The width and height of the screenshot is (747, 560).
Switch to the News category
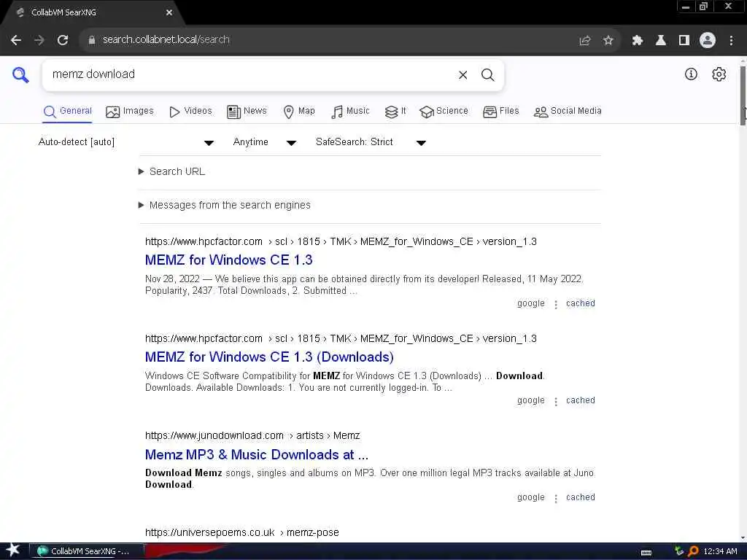(x=247, y=112)
